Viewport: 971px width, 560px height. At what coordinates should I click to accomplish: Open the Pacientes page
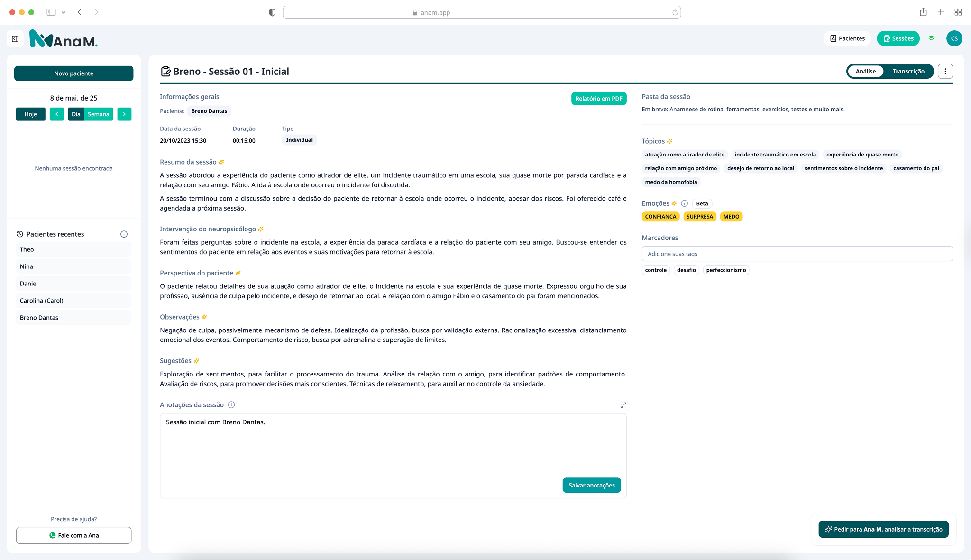click(847, 38)
